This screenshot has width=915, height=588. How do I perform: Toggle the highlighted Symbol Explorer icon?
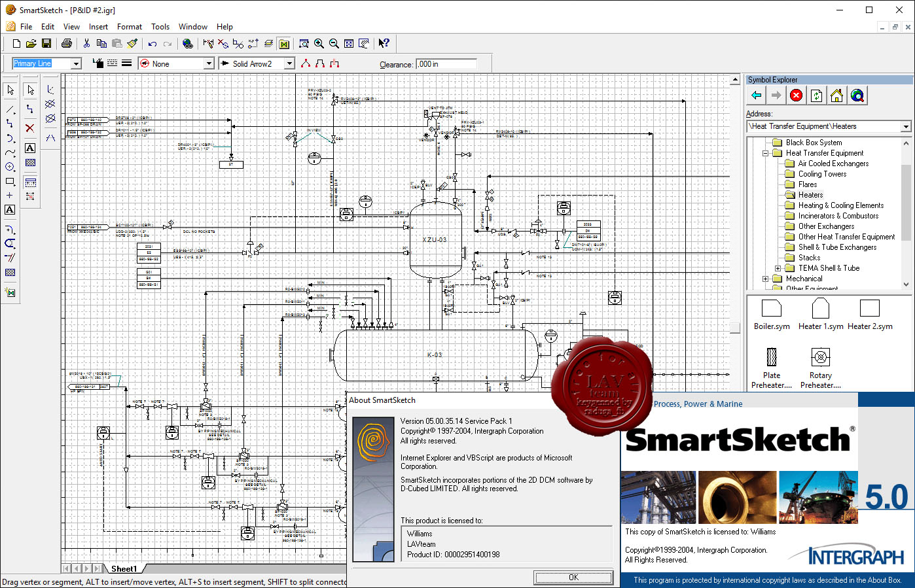[283, 44]
